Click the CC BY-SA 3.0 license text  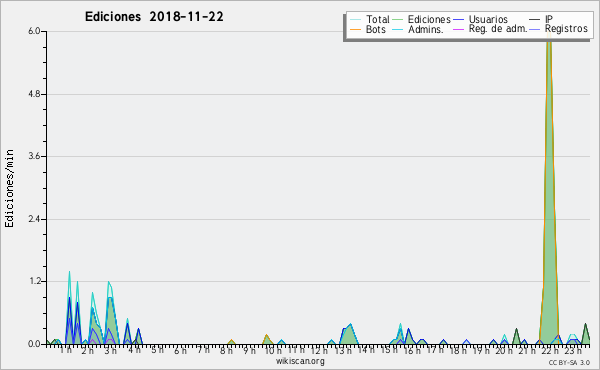tap(569, 362)
